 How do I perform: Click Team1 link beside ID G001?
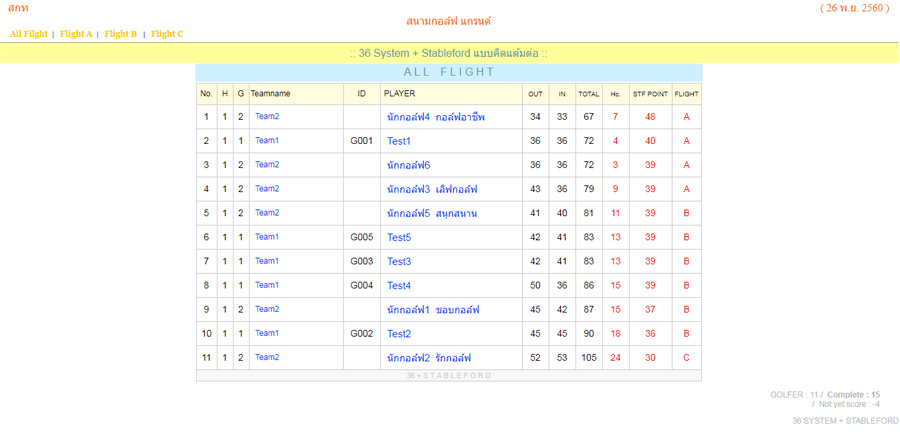267,141
